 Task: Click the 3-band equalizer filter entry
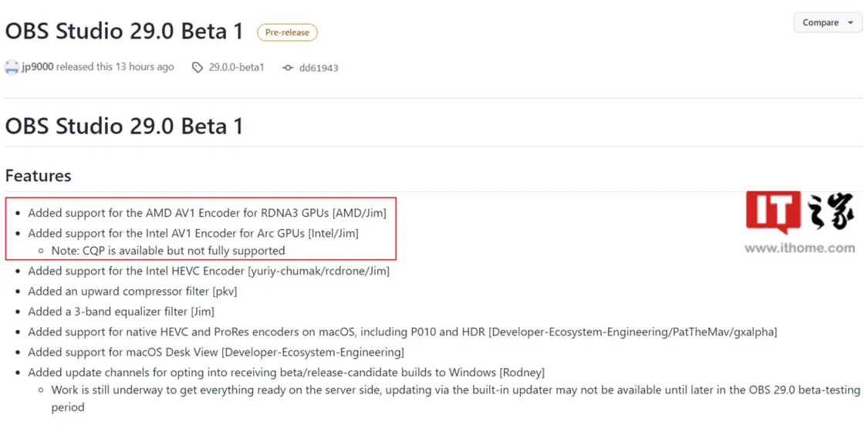(121, 312)
